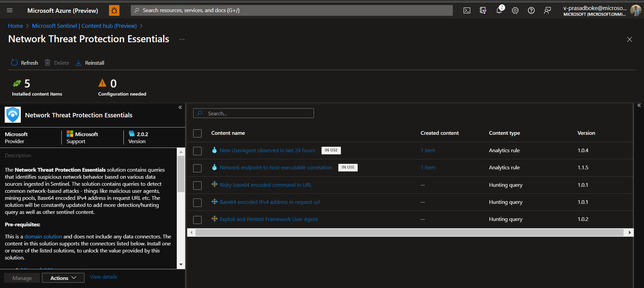Check the New UserAgent observed row checkbox
Viewport: 644px width, 288px height.
198,151
